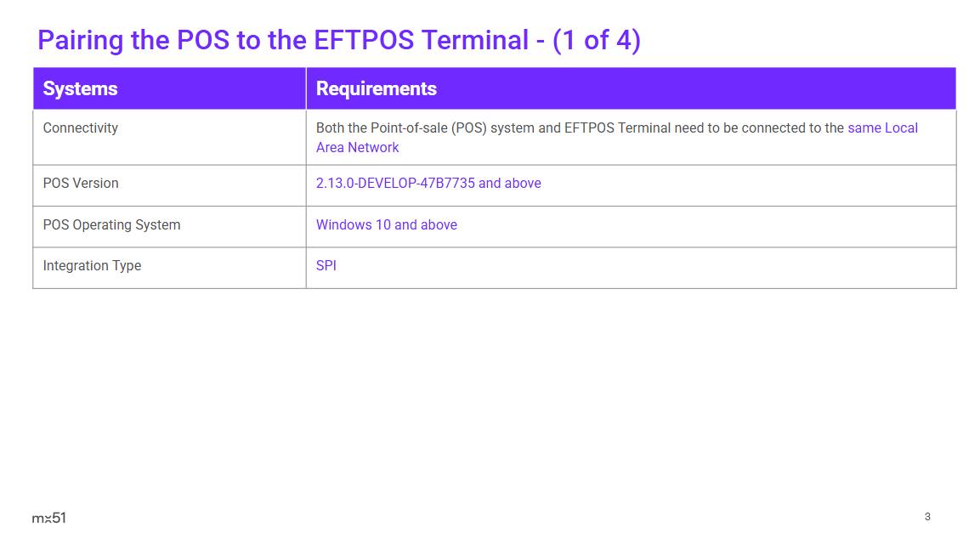This screenshot has width=980, height=533.
Task: Click the "Windows 10 and above" link
Action: pyautogui.click(x=387, y=225)
